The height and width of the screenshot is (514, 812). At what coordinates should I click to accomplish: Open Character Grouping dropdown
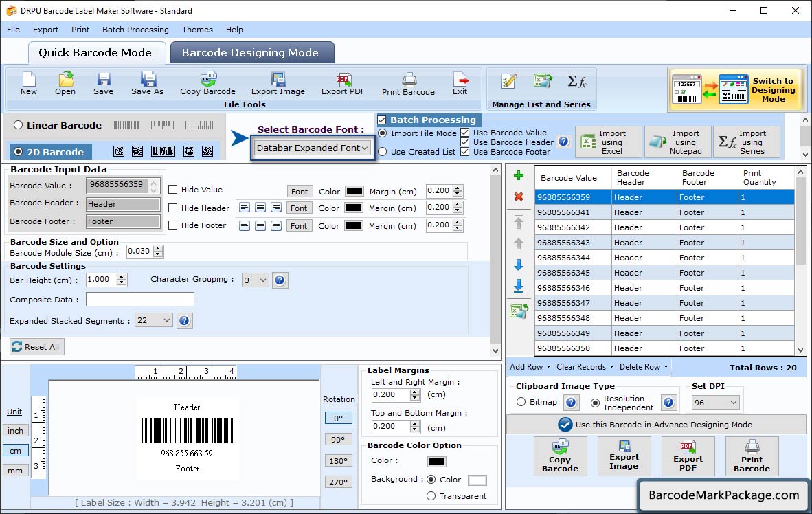[256, 280]
